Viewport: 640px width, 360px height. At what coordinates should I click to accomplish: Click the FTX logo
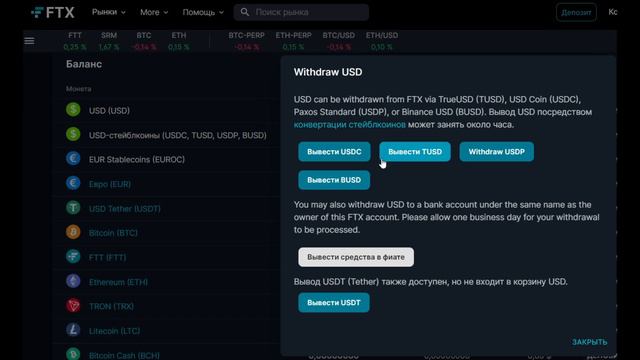pyautogui.click(x=53, y=12)
